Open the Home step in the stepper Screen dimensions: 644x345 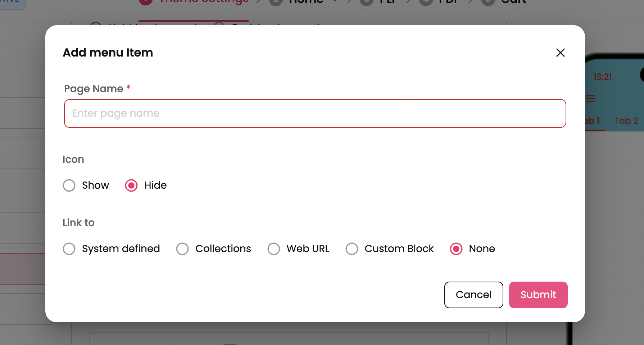point(306,2)
